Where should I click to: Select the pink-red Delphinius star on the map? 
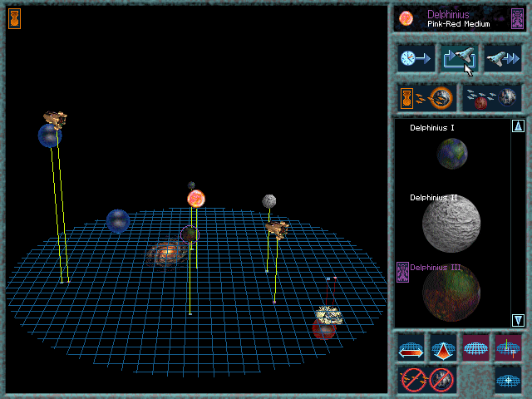pyautogui.click(x=196, y=199)
